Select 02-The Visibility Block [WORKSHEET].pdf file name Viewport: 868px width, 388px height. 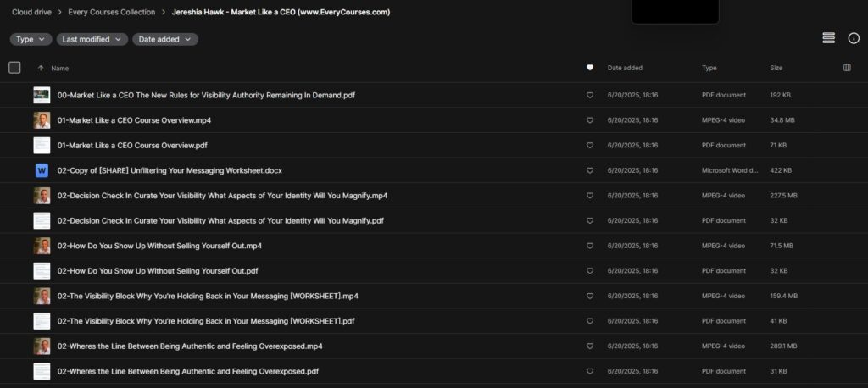[x=206, y=321]
